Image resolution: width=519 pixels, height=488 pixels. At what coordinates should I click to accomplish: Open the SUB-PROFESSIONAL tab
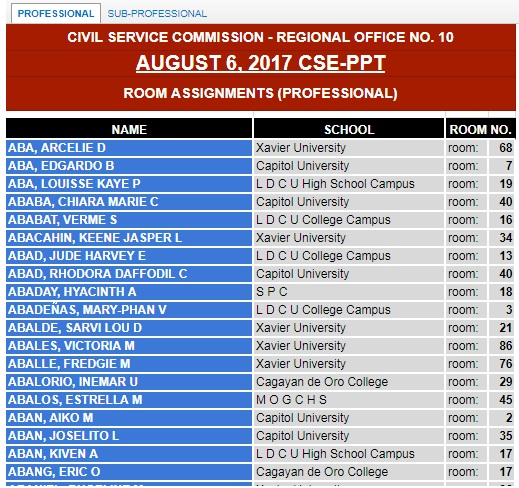click(157, 13)
